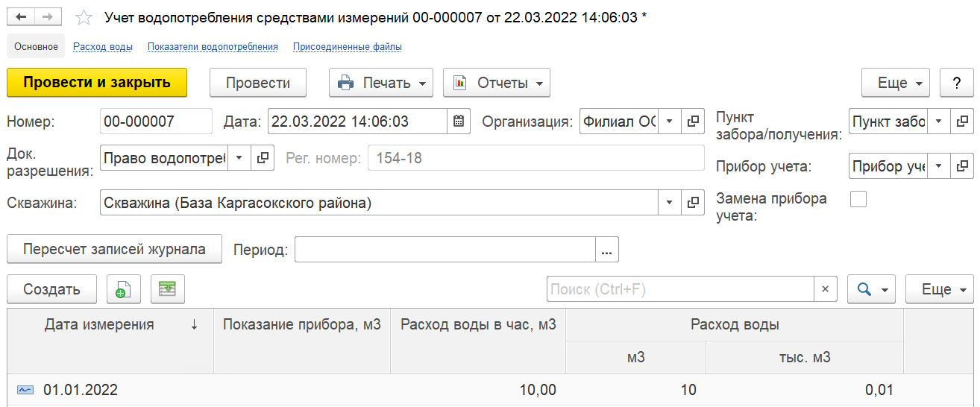Viewport: 980px width, 407px height.
Task: Click the Провести и закрыть button
Action: (x=97, y=83)
